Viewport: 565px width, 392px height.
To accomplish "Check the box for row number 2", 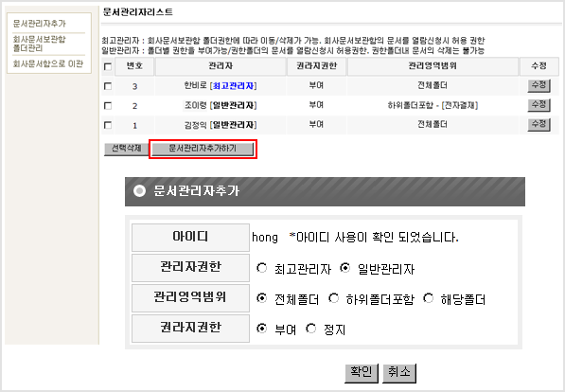I will click(x=107, y=106).
